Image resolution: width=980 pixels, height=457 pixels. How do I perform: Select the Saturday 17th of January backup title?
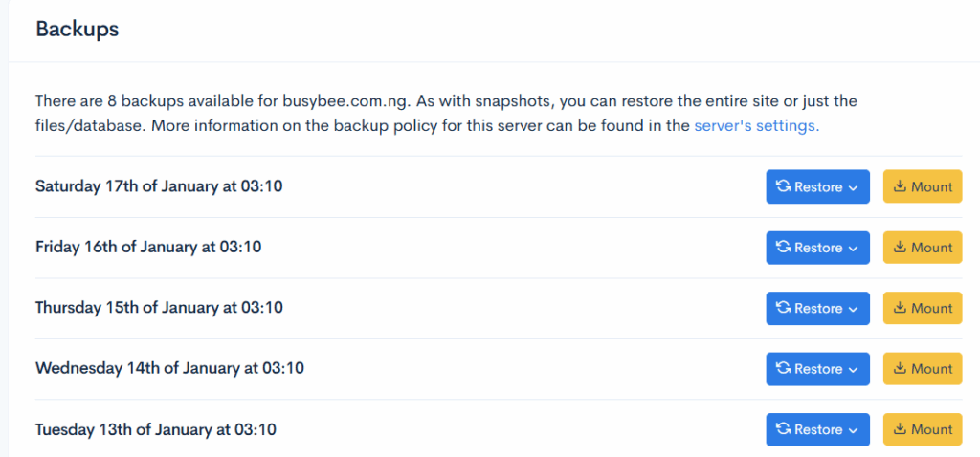(x=159, y=186)
